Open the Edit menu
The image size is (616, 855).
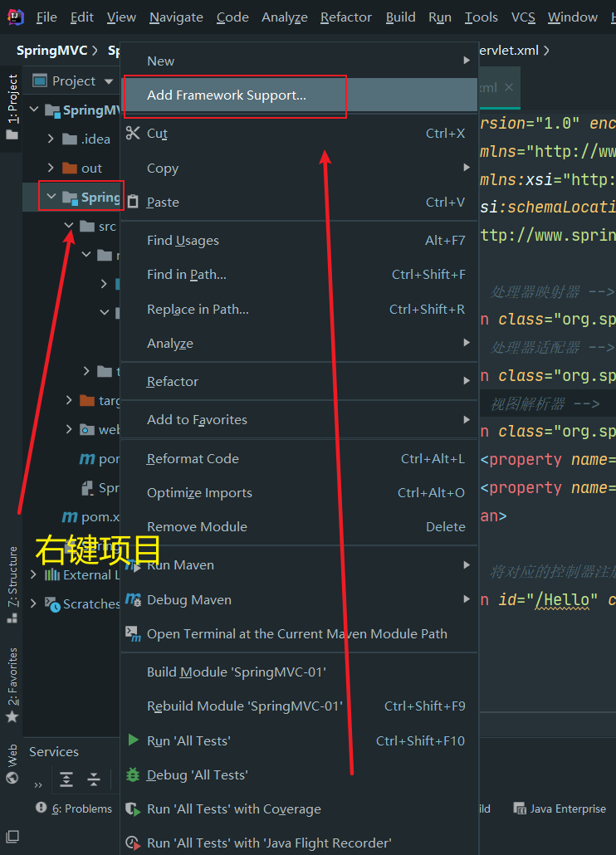click(x=81, y=17)
